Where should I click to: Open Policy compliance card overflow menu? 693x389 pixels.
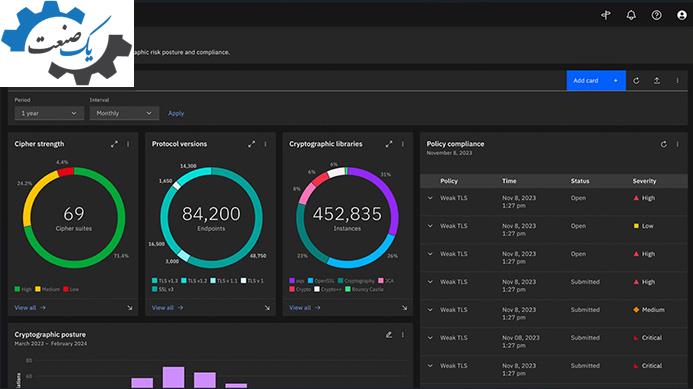coord(677,145)
